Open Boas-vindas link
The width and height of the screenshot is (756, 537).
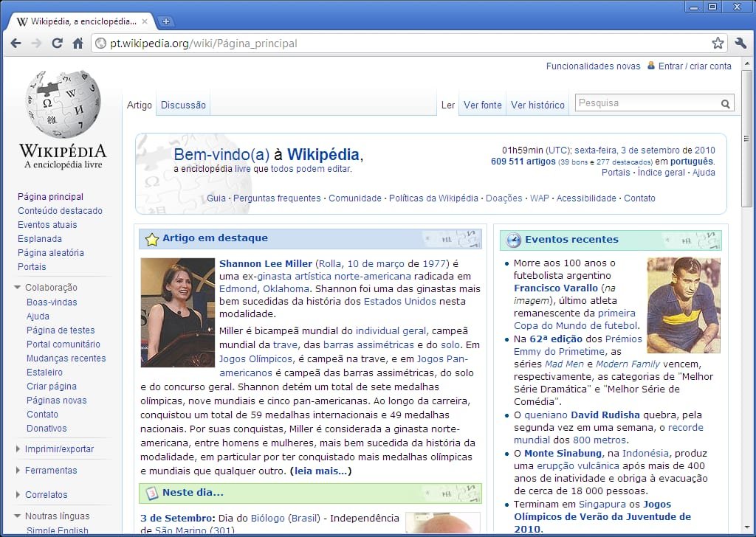(52, 302)
